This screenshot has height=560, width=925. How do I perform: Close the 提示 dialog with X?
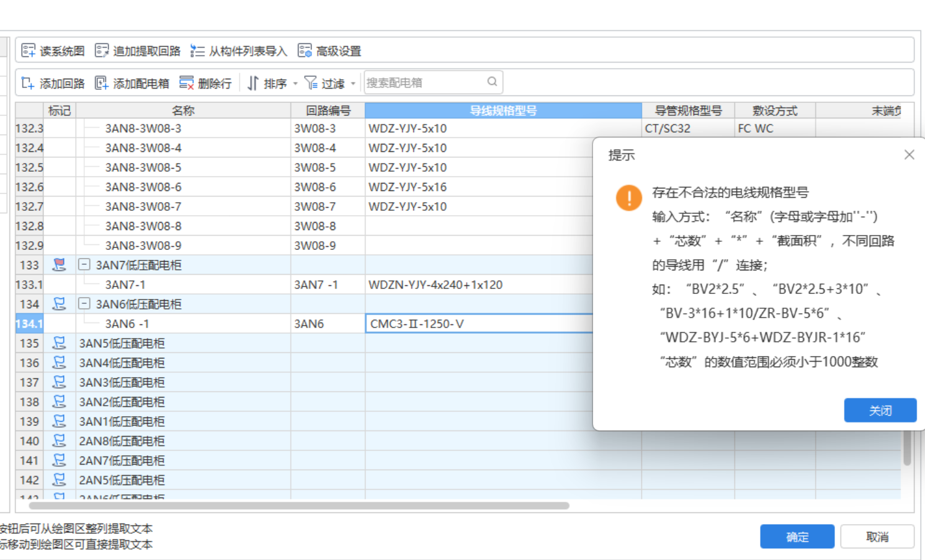(909, 155)
